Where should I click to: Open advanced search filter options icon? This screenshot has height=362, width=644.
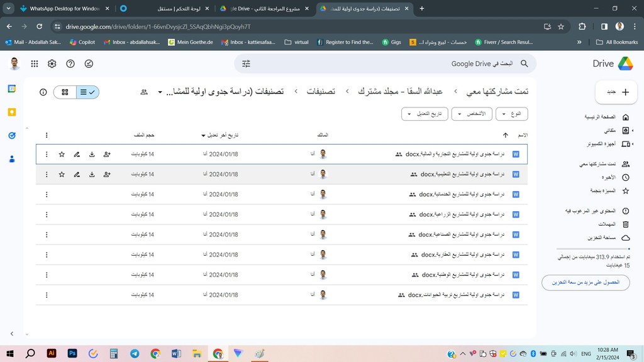click(x=247, y=63)
